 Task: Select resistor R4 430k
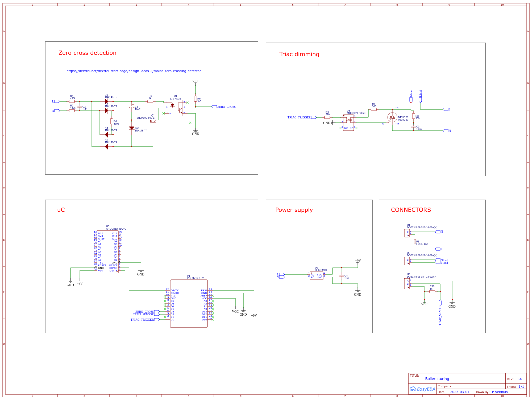pos(112,121)
